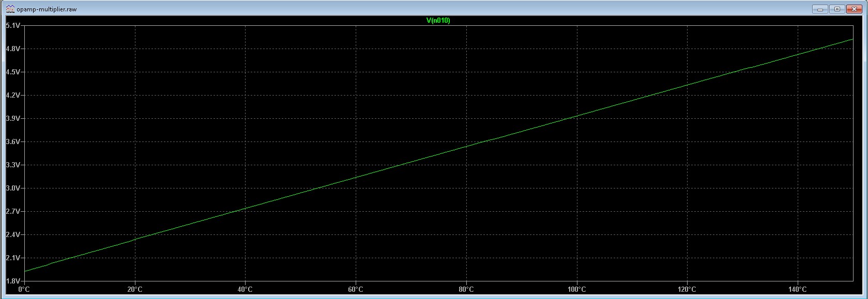Click the 2.4V vertical axis label

(x=13, y=234)
